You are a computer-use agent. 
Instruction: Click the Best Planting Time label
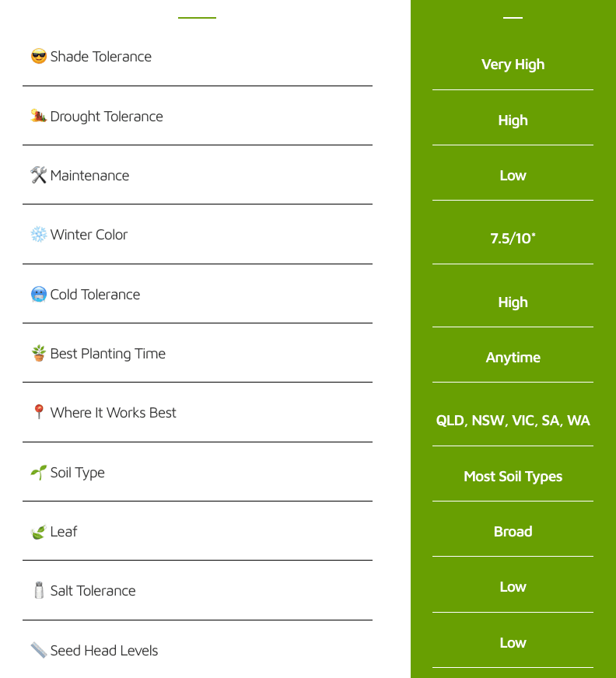(107, 354)
